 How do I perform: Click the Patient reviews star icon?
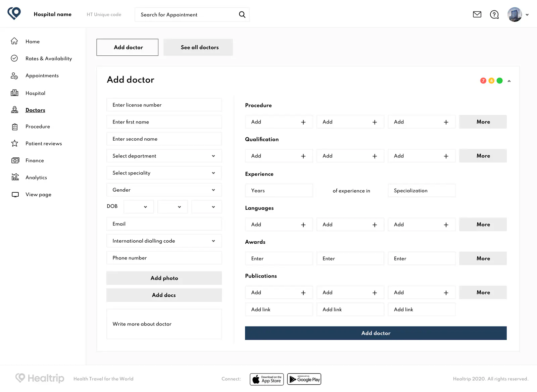[14, 143]
